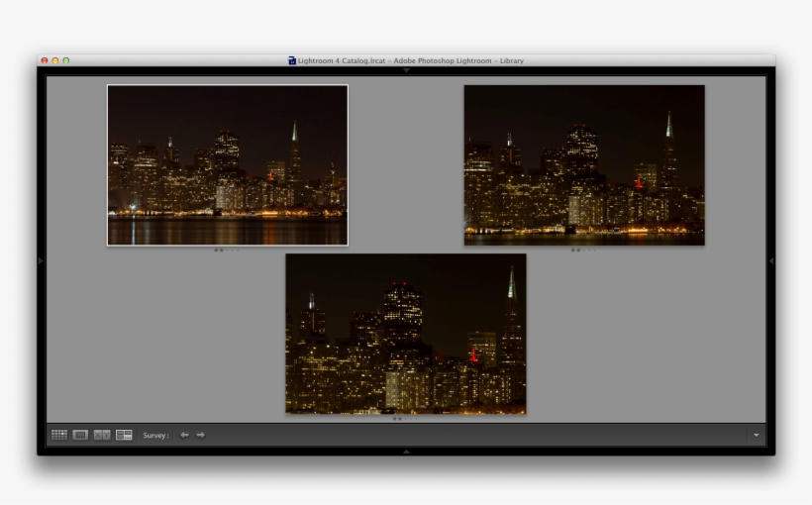Select next photo with right arrow
Viewport: 812px width, 505px height.
point(201,435)
